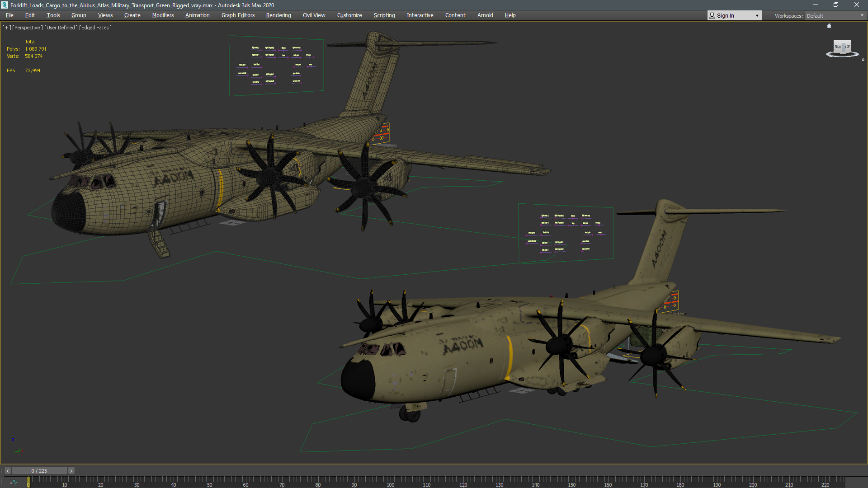
Task: Restore down the 3ds Max window
Action: (x=836, y=5)
